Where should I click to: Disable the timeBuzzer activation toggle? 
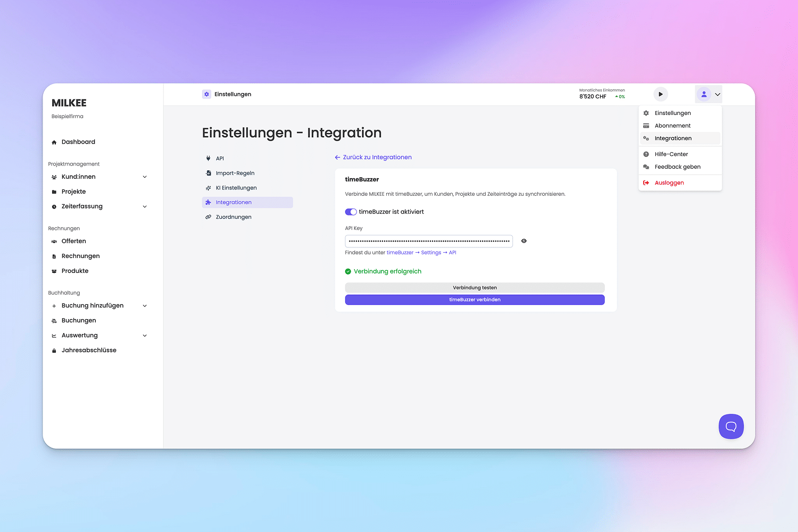(x=351, y=212)
